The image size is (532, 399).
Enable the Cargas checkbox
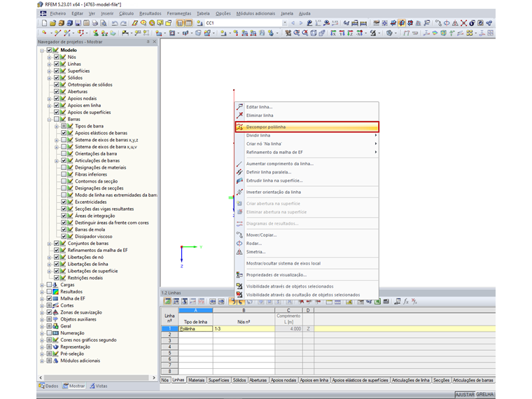[49, 285]
